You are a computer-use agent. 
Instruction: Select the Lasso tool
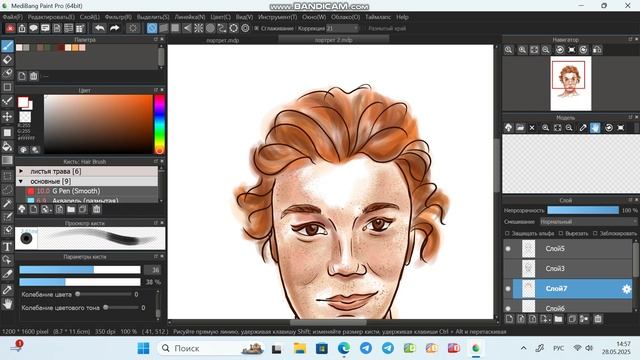(x=7, y=190)
